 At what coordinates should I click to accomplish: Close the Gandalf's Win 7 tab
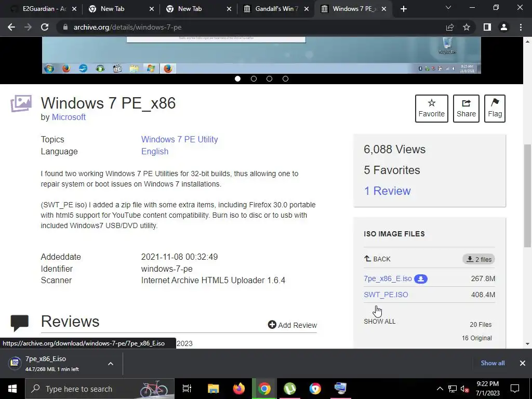click(x=307, y=9)
